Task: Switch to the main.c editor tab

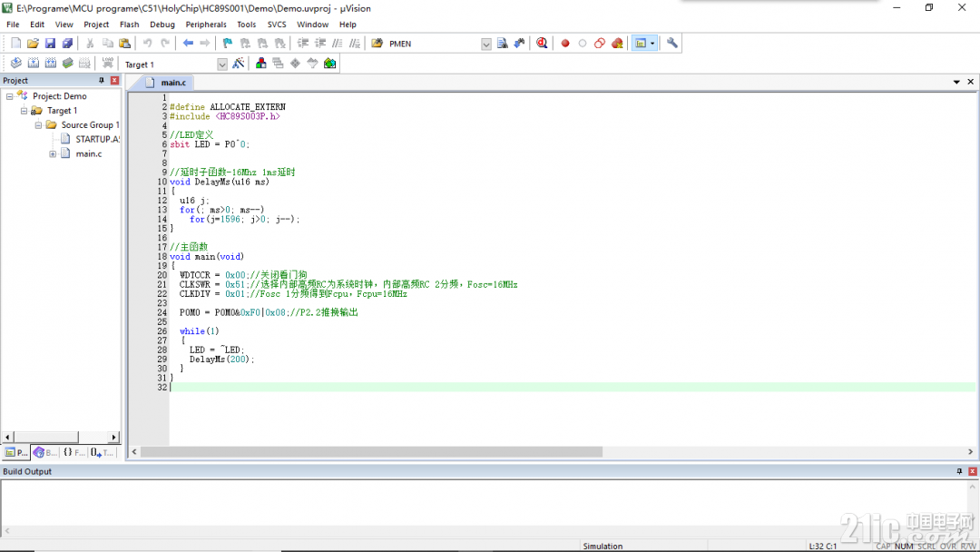Action: click(166, 83)
